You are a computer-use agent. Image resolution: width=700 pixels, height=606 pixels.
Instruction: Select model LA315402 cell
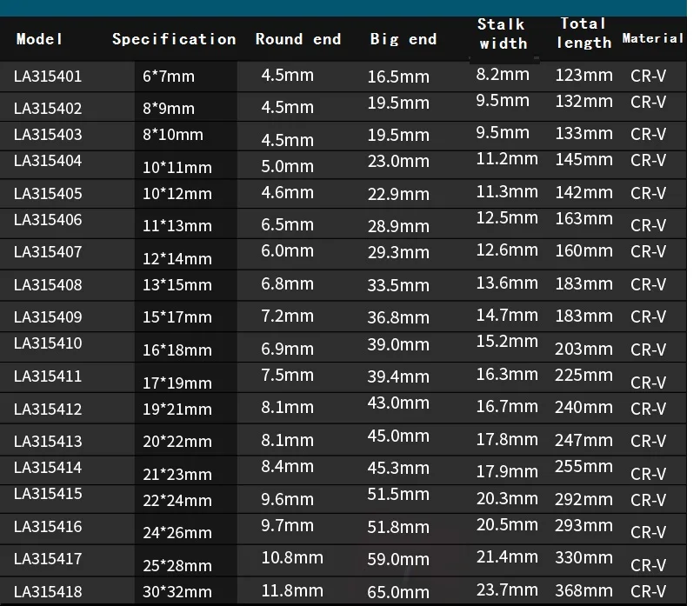(48, 109)
